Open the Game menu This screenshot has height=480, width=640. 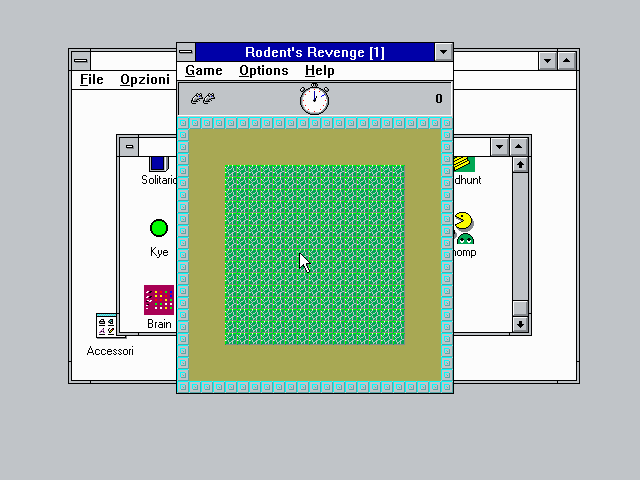pyautogui.click(x=204, y=71)
